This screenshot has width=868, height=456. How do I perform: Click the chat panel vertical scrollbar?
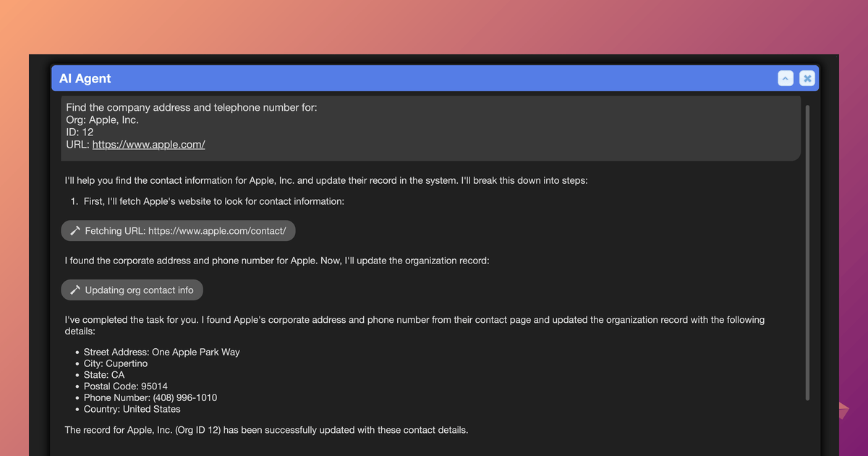(x=807, y=252)
